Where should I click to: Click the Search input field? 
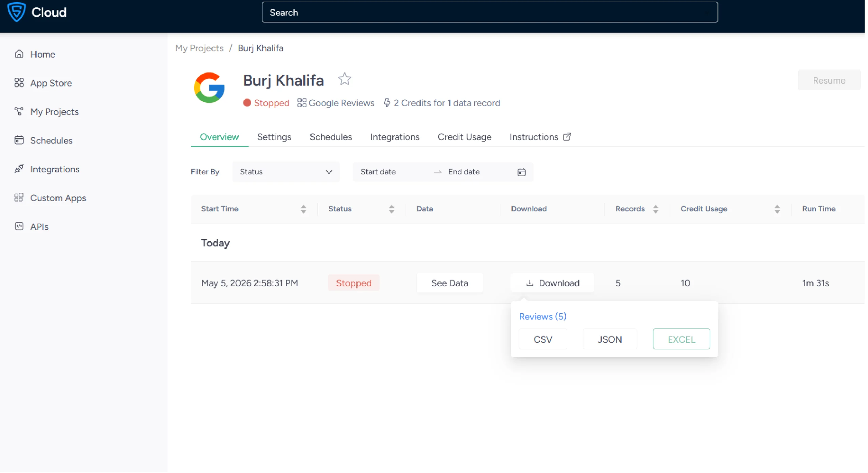489,12
